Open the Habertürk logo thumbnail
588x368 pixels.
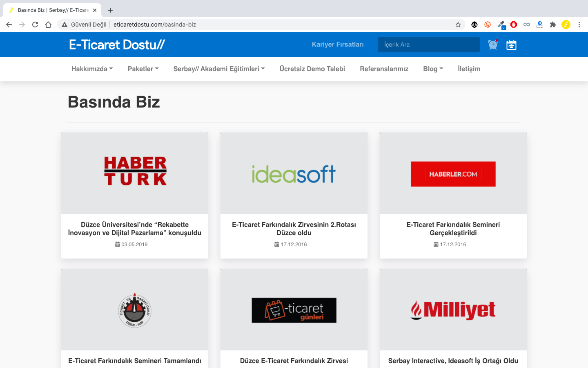[x=135, y=173]
